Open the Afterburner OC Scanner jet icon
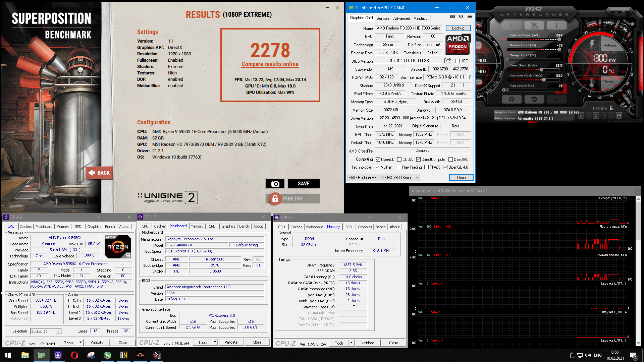Image resolution: width=644 pixels, height=362 pixels. (534, 25)
